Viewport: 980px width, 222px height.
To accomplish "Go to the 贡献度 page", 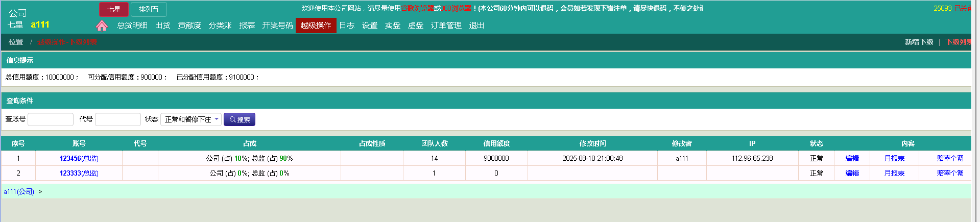I will [x=189, y=26].
